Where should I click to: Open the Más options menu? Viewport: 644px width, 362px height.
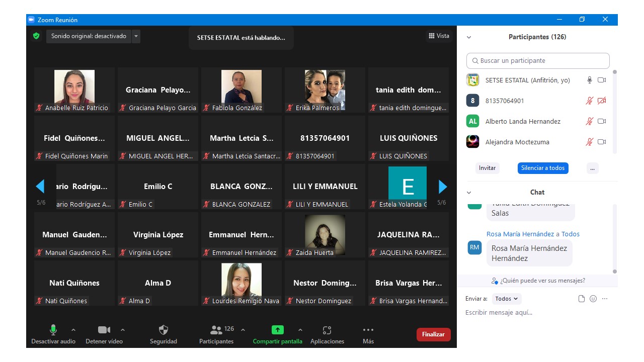[368, 334]
